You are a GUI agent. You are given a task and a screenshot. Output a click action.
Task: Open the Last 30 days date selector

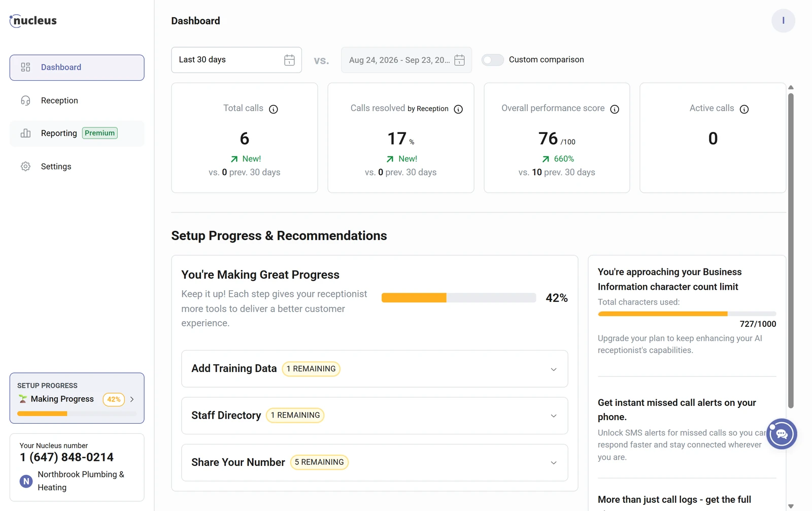[x=236, y=60]
